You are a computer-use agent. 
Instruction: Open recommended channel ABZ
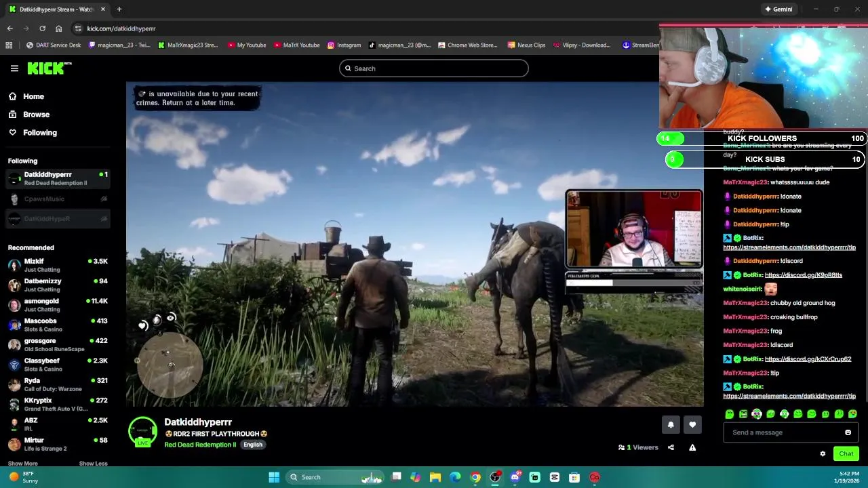(x=58, y=424)
